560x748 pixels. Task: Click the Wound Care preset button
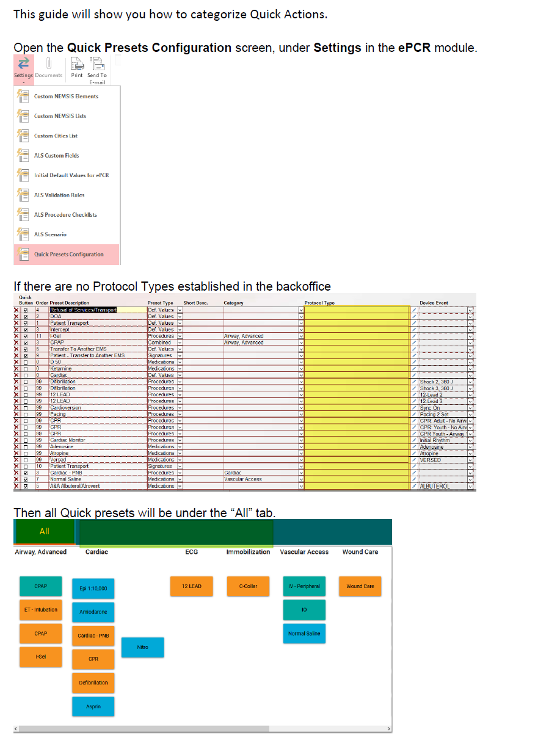click(x=360, y=586)
